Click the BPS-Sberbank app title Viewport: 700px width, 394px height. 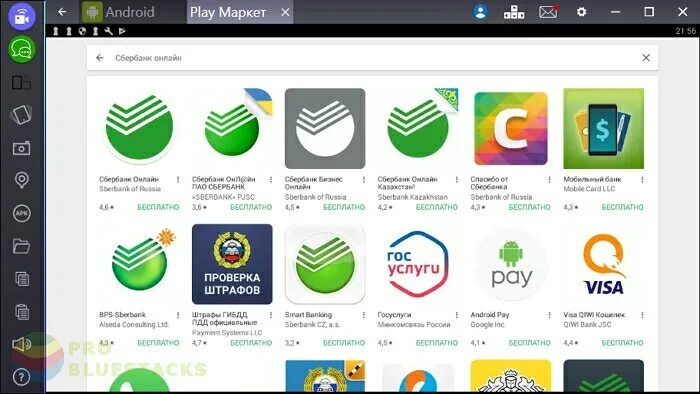[x=122, y=315]
